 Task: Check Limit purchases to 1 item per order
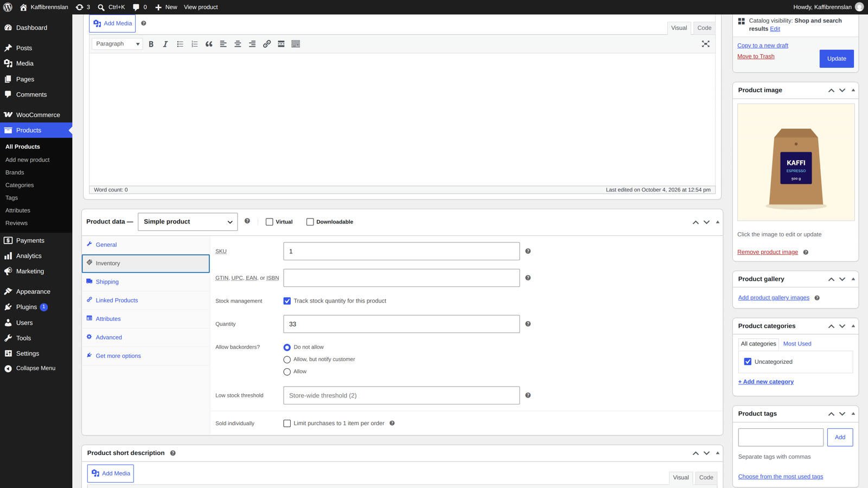287,423
